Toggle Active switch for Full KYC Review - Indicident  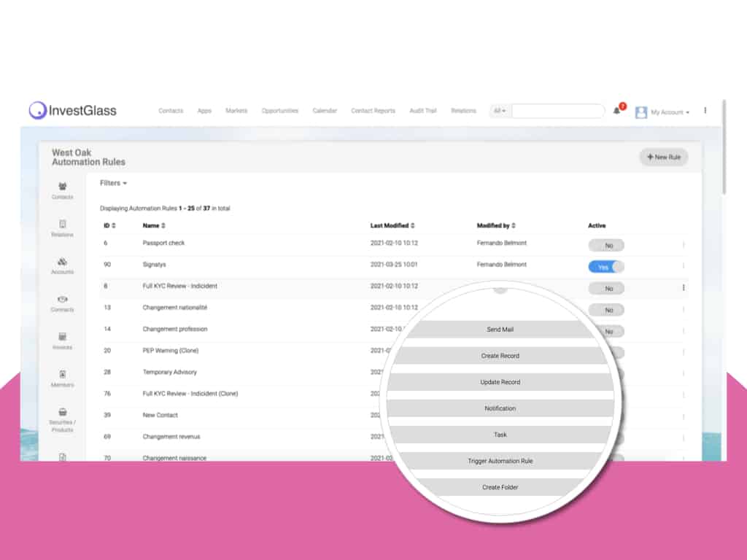(606, 288)
